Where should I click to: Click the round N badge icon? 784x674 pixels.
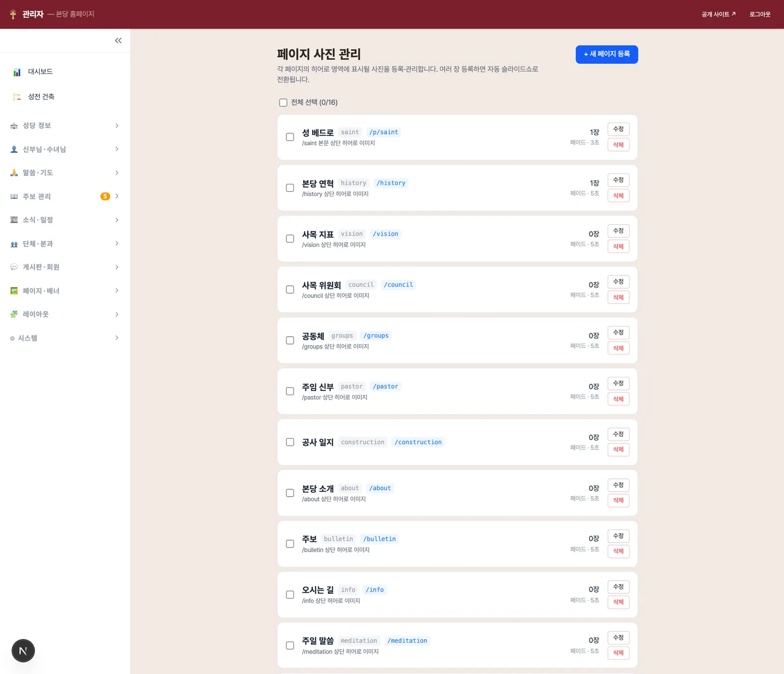coord(23,651)
